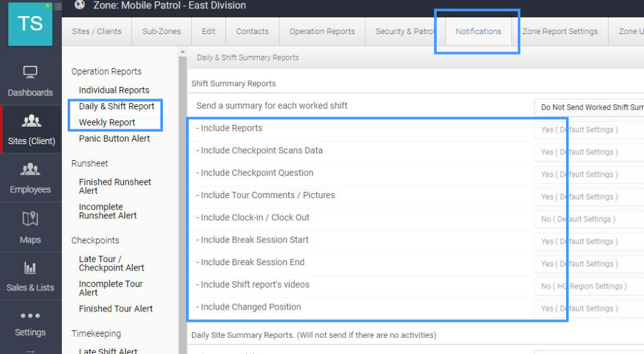The height and width of the screenshot is (354, 644).
Task: Open Finished Tour Alert
Action: click(115, 308)
